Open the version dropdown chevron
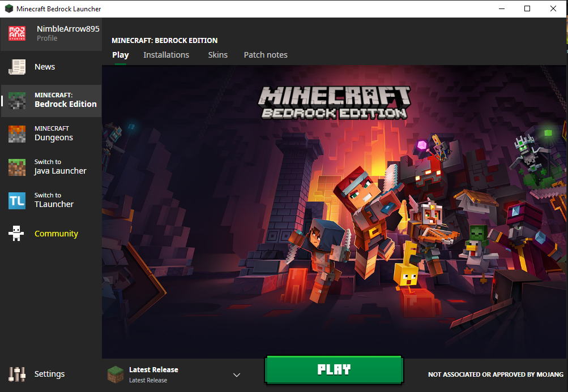Image resolution: width=568 pixels, height=392 pixels. point(237,374)
